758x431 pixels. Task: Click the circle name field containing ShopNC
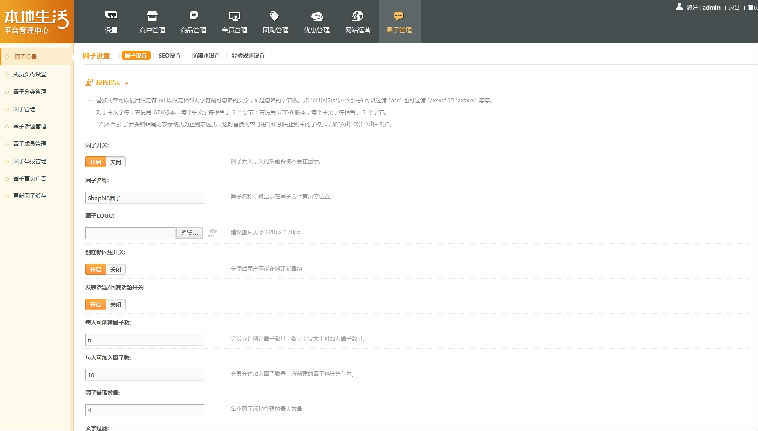pyautogui.click(x=145, y=198)
